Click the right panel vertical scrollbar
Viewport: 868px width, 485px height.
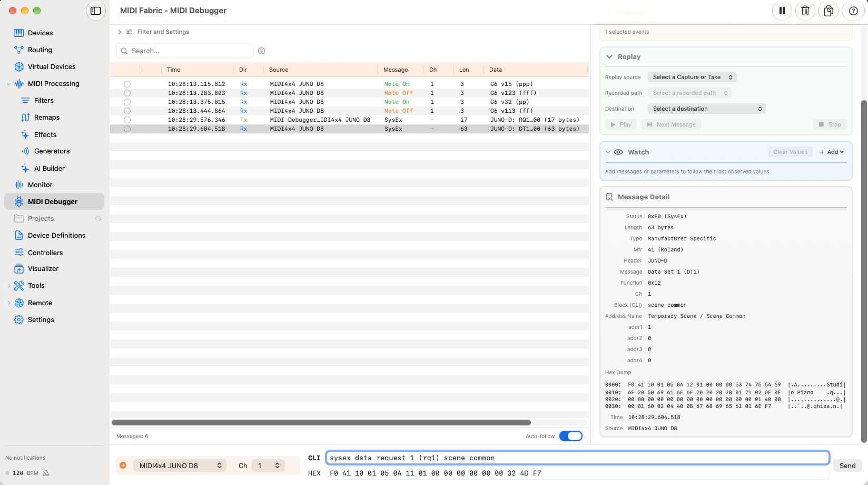864,271
